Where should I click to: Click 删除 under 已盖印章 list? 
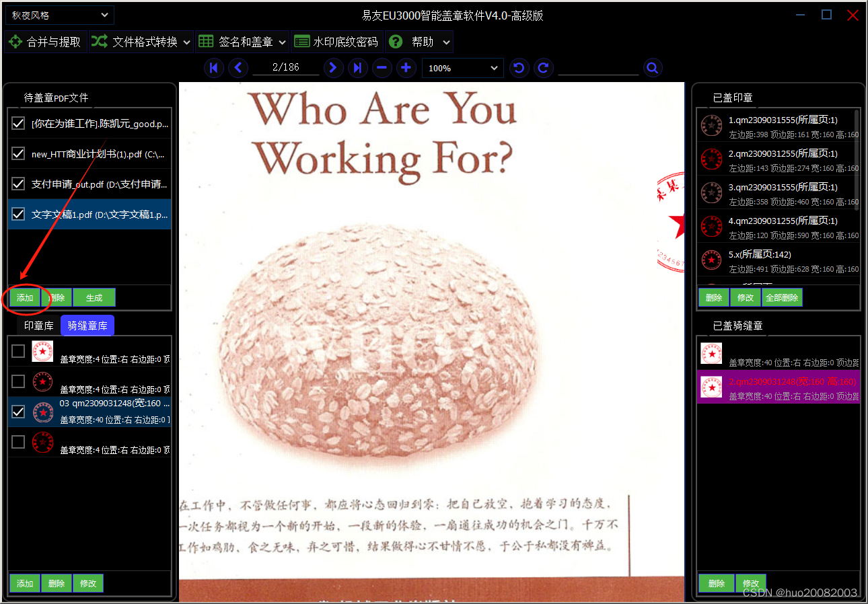714,297
